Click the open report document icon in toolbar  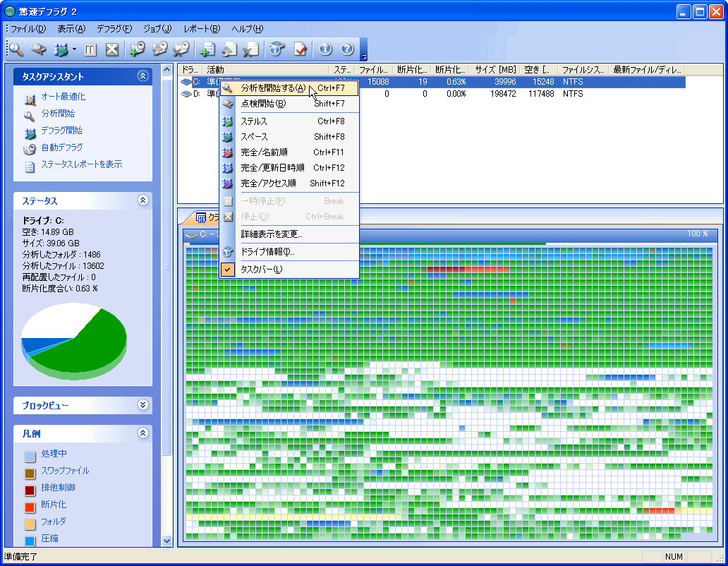(229, 49)
